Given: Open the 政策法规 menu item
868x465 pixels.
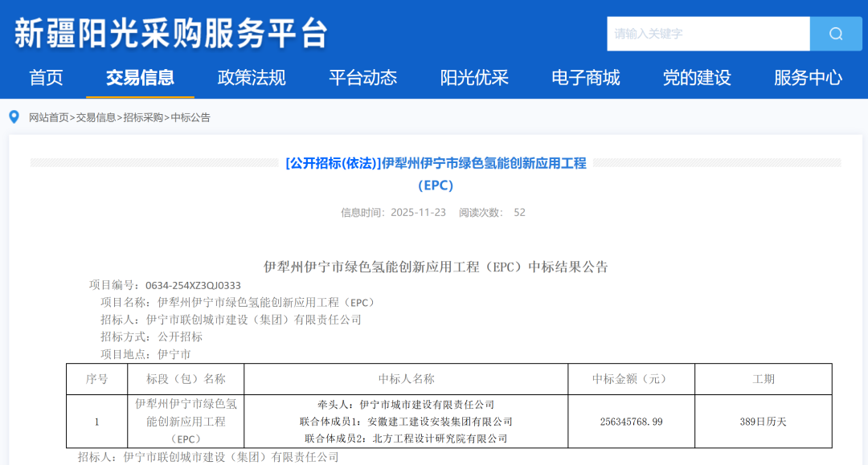Looking at the screenshot, I should [251, 78].
